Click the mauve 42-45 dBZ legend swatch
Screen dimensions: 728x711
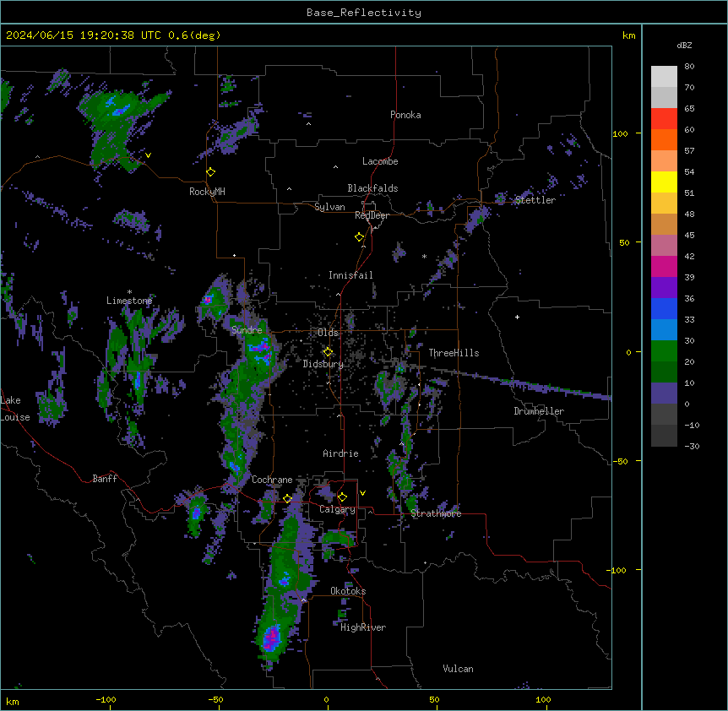click(664, 246)
